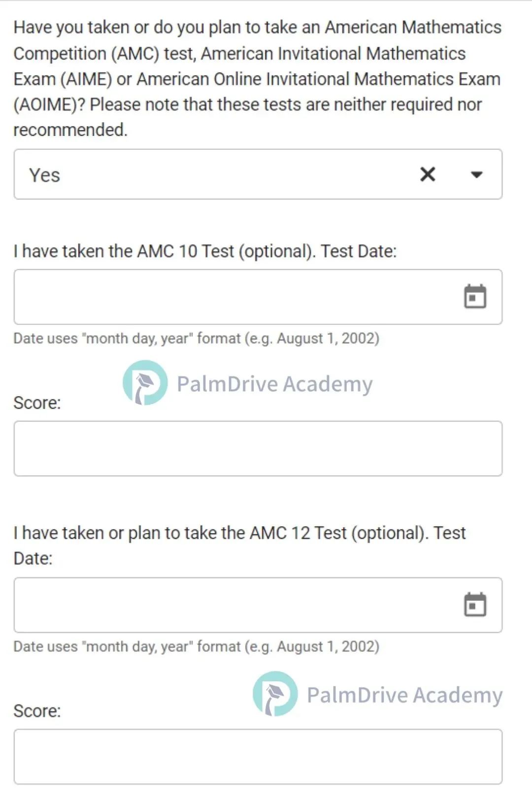Image resolution: width=532 pixels, height=811 pixels.
Task: Click the AMC 12 Test Date label
Action: click(x=239, y=545)
